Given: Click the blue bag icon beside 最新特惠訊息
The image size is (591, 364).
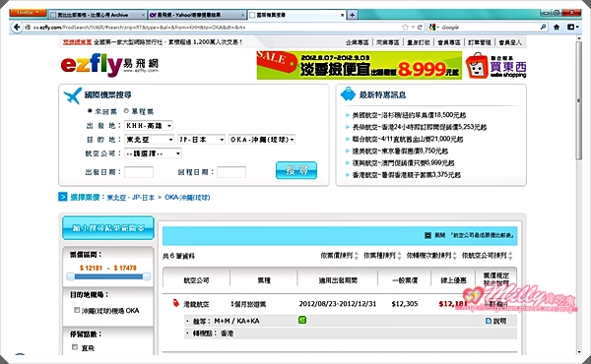Looking at the screenshot, I should pos(348,94).
